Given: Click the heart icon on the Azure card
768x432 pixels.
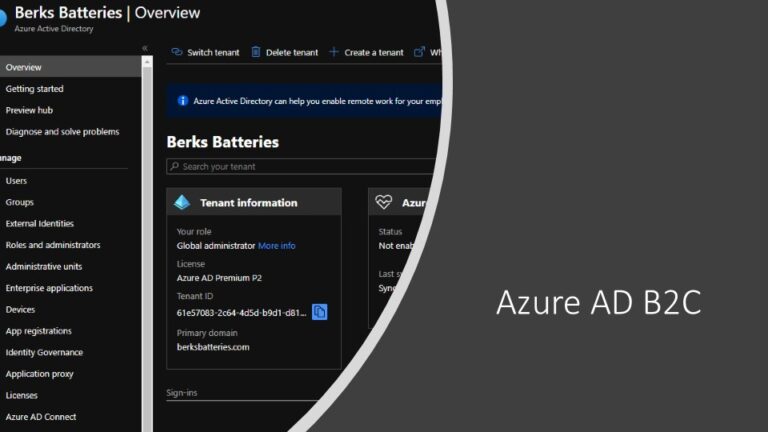Looking at the screenshot, I should coord(384,202).
